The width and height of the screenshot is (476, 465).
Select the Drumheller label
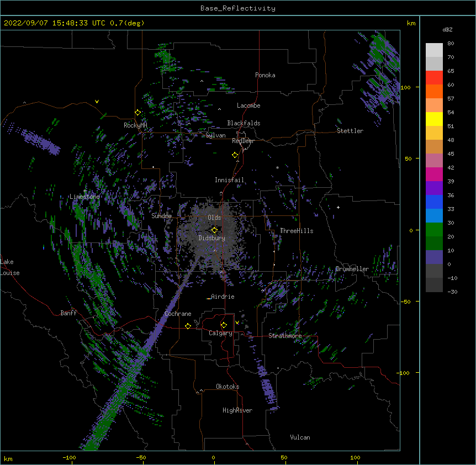pos(352,269)
